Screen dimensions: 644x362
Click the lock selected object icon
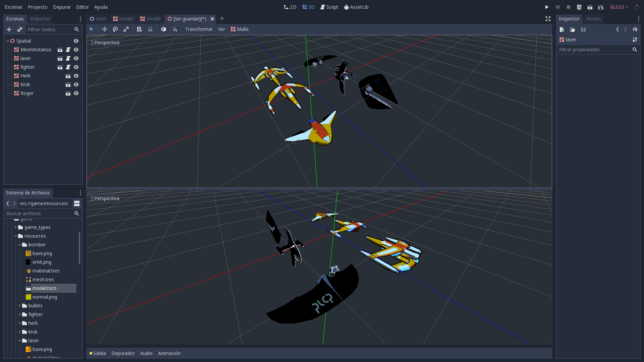pyautogui.click(x=150, y=29)
